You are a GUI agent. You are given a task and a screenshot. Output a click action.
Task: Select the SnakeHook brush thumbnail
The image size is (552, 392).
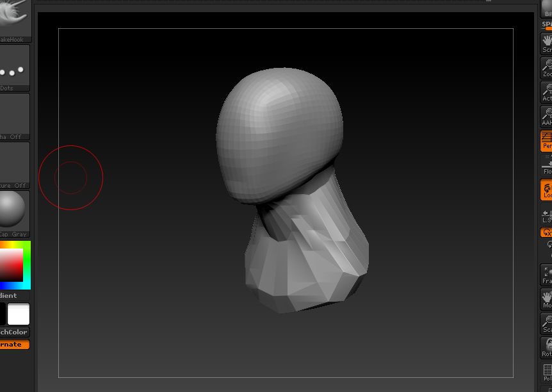point(14,20)
